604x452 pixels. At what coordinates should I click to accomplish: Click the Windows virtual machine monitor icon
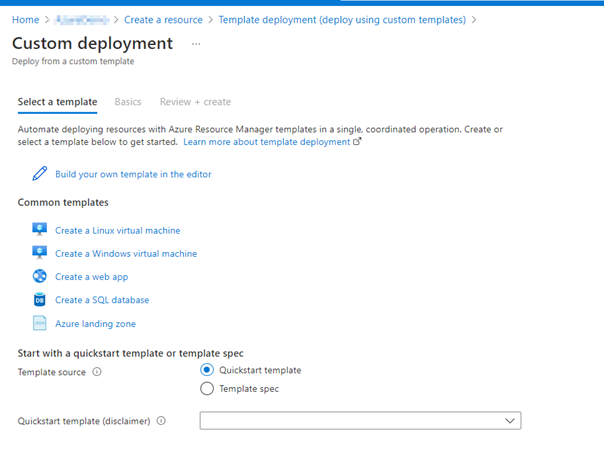pyautogui.click(x=40, y=253)
